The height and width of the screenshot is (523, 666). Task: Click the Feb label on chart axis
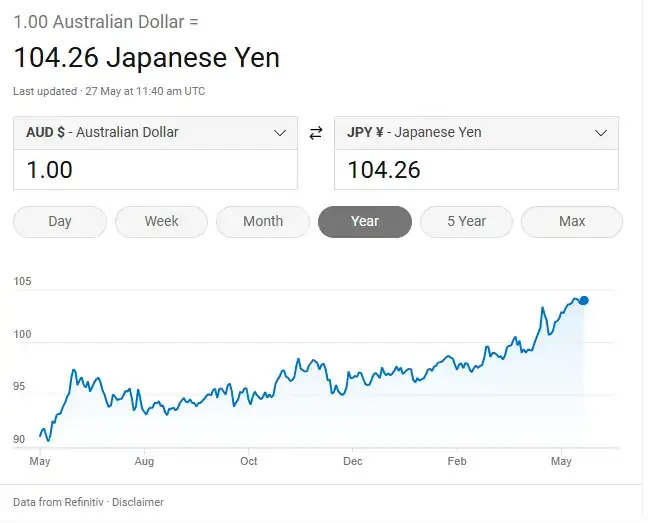click(457, 461)
